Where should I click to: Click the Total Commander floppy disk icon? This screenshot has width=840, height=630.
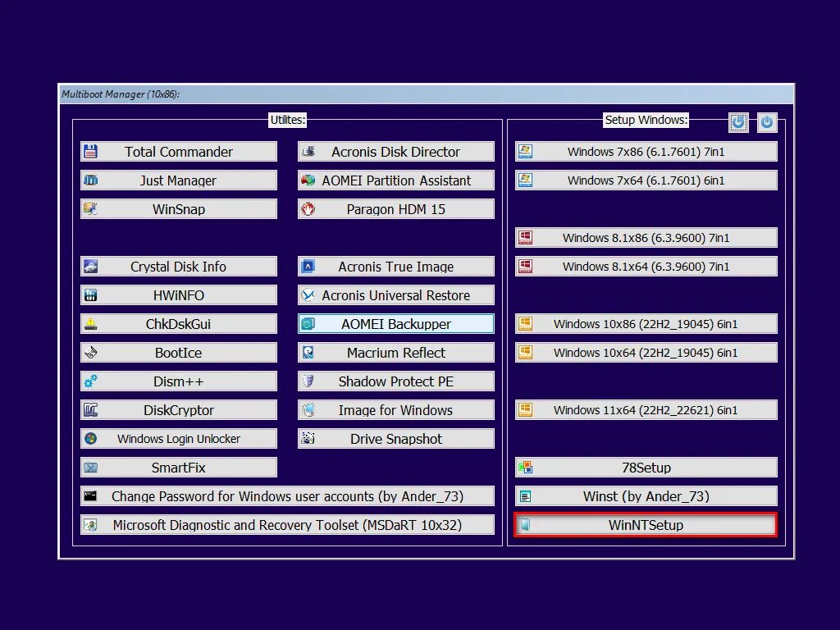[x=90, y=151]
